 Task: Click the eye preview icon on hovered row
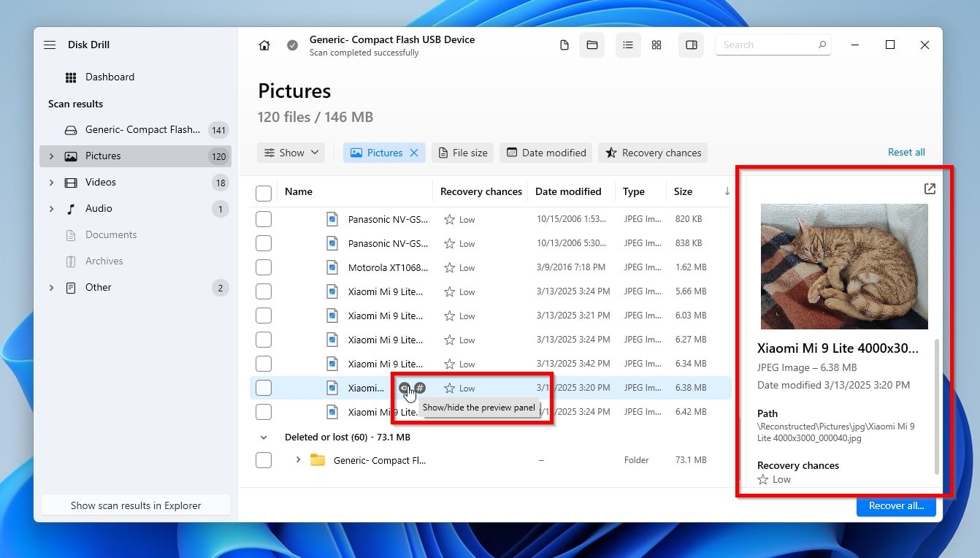click(x=404, y=388)
